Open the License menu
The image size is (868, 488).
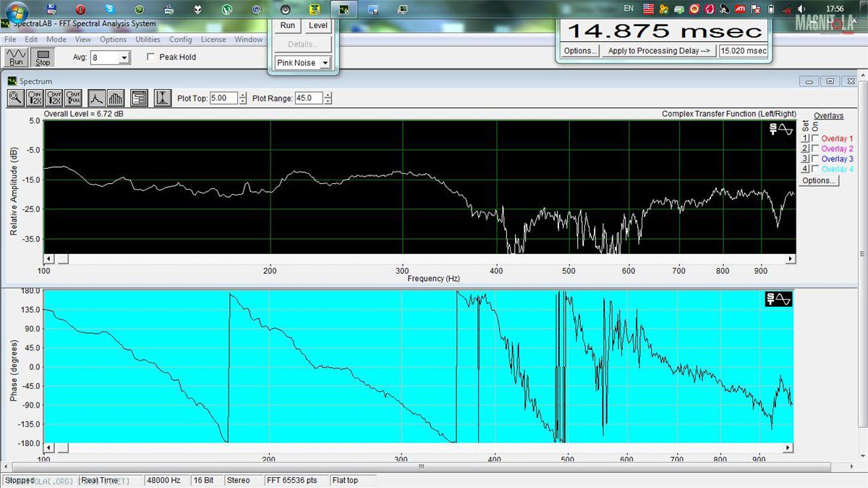click(x=213, y=40)
